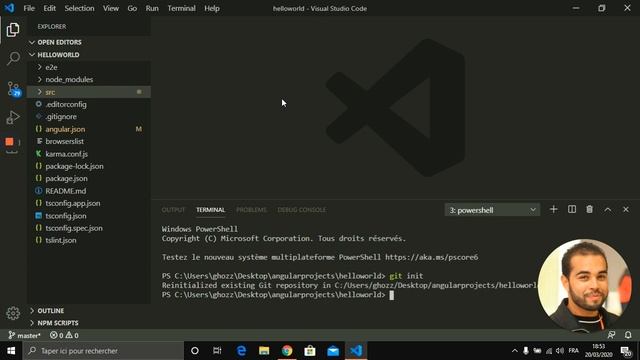The image size is (640, 360).
Task: Expand the NPM SCRIPTS section
Action: pos(89,323)
